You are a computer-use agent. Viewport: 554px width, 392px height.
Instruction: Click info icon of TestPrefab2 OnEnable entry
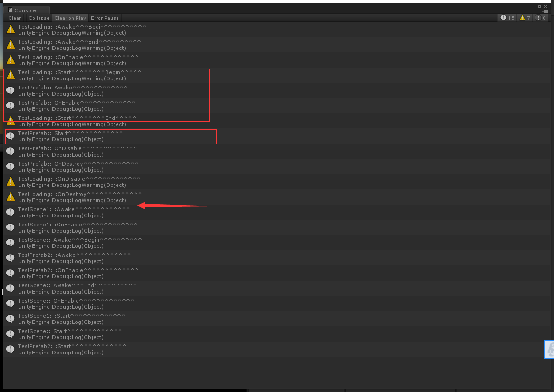click(10, 273)
